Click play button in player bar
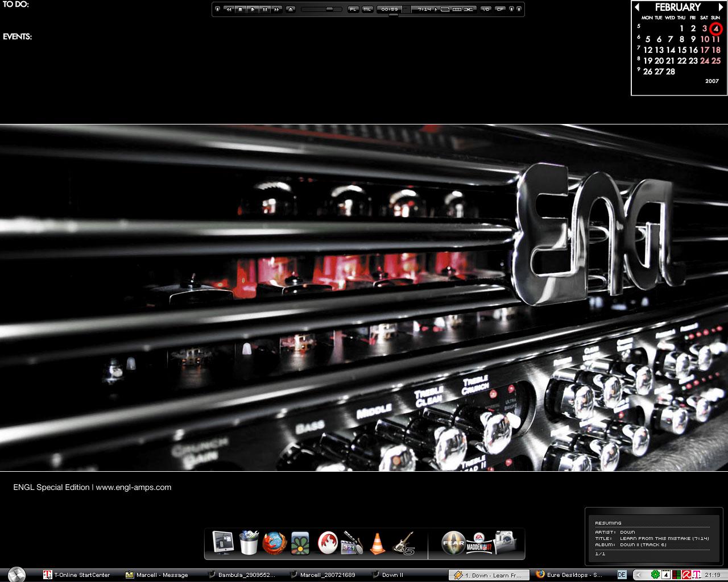728x582 pixels. [x=253, y=9]
